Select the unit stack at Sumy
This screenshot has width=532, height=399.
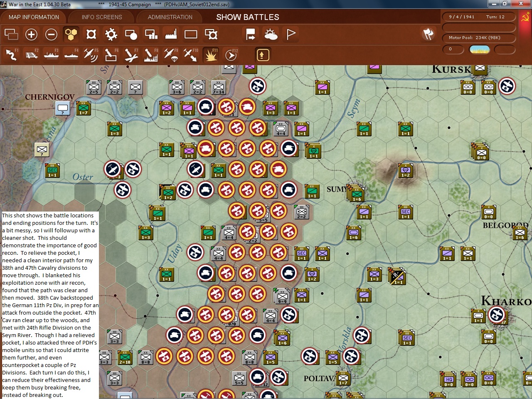coord(356,194)
